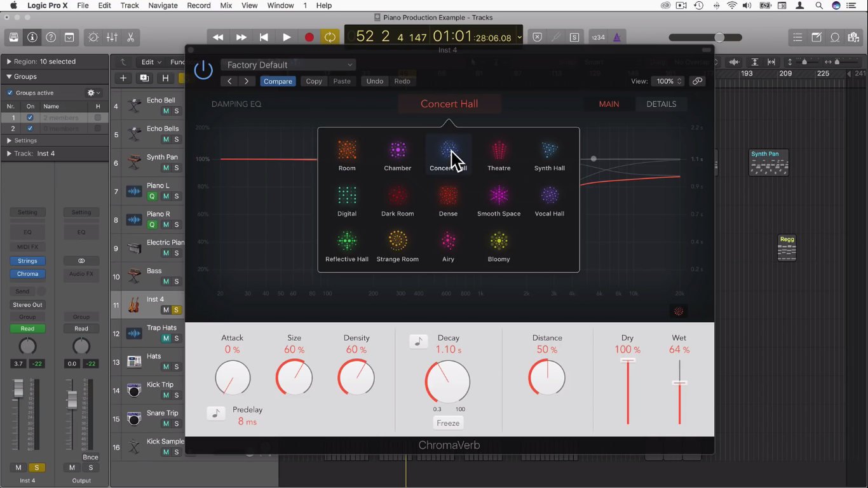868x488 pixels.
Task: Click the Wet level slider handle
Action: tap(679, 383)
